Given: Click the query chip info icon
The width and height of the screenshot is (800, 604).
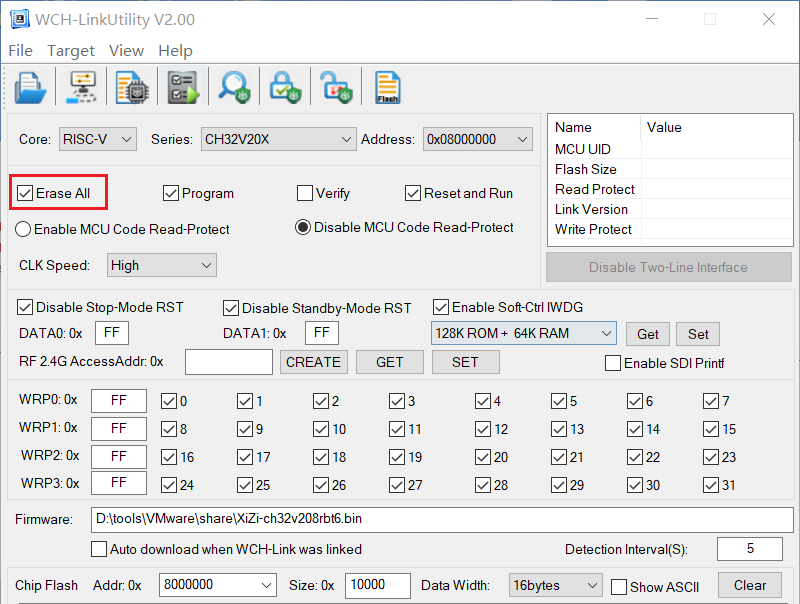Looking at the screenshot, I should point(132,88).
